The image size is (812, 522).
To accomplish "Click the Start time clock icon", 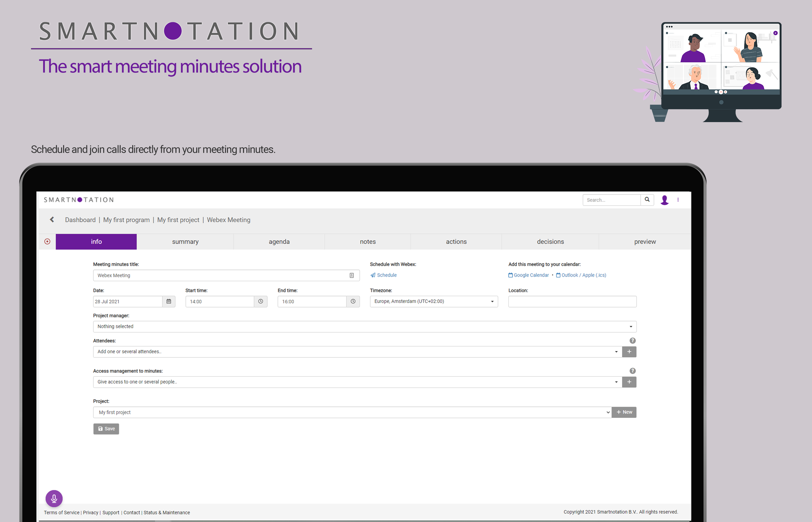I will (261, 301).
